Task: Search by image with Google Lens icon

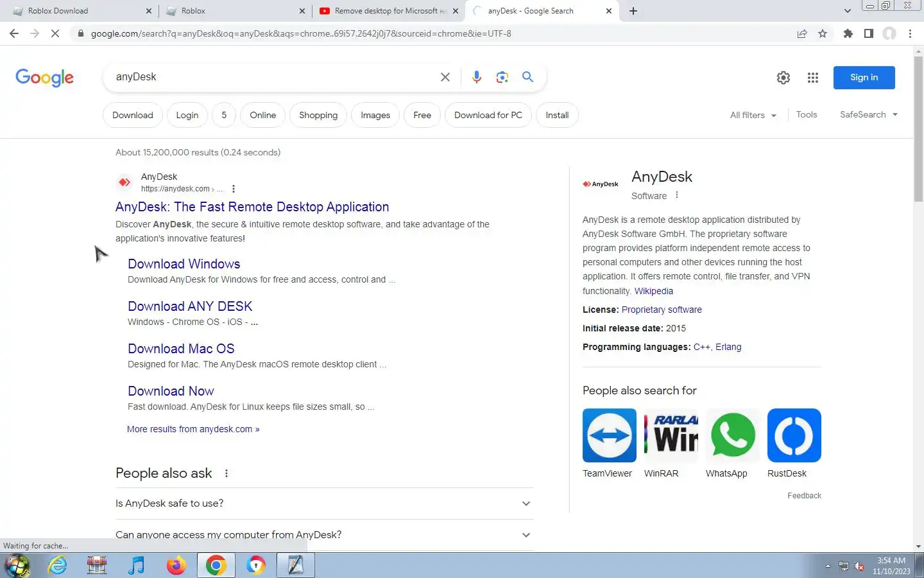Action: tap(502, 77)
